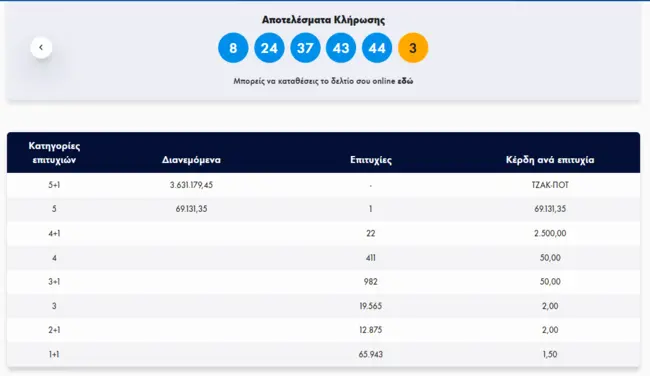This screenshot has height=376, width=650.
Task: Select the 19.565 winners count cell
Action: (x=371, y=306)
